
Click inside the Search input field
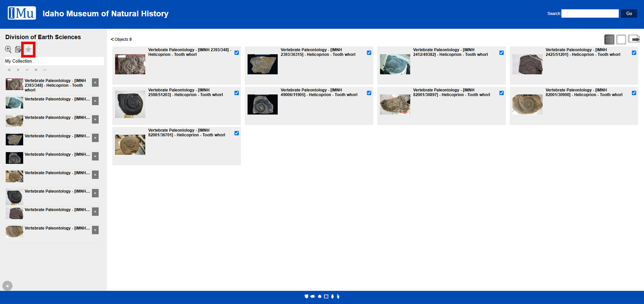pyautogui.click(x=590, y=13)
